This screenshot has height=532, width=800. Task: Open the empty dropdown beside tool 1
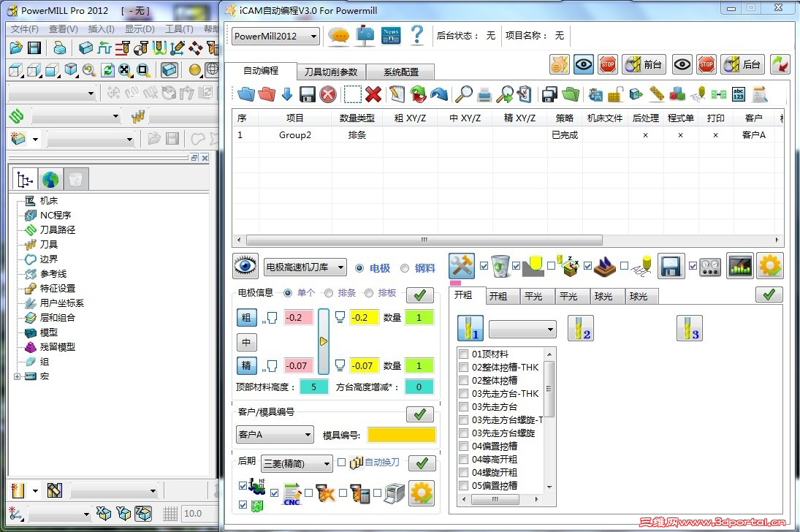pyautogui.click(x=522, y=330)
